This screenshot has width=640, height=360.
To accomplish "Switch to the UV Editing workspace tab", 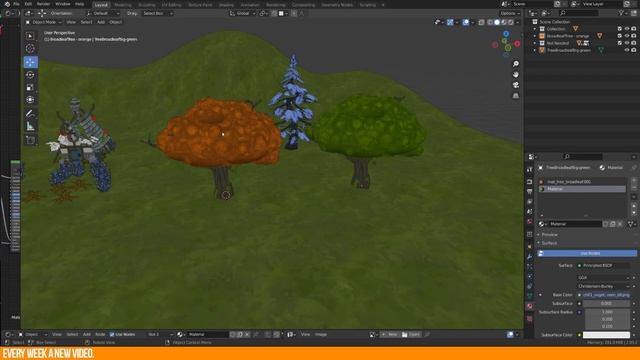I will pos(171,5).
